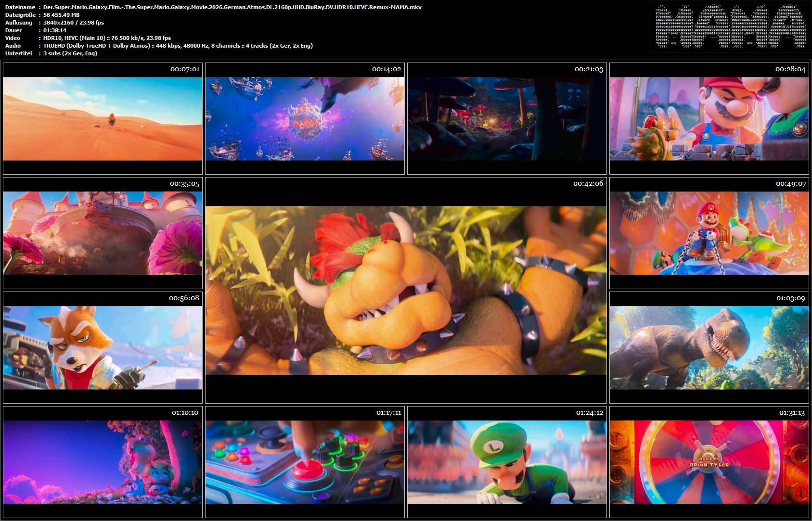This screenshot has height=521, width=812.
Task: Click the 01:10:10 timestamp
Action: pyautogui.click(x=185, y=413)
